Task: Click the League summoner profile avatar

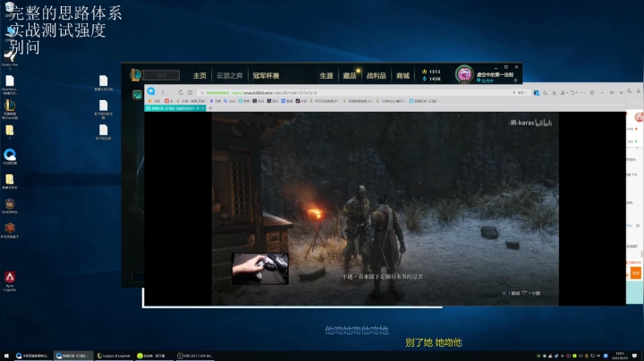Action: [464, 74]
